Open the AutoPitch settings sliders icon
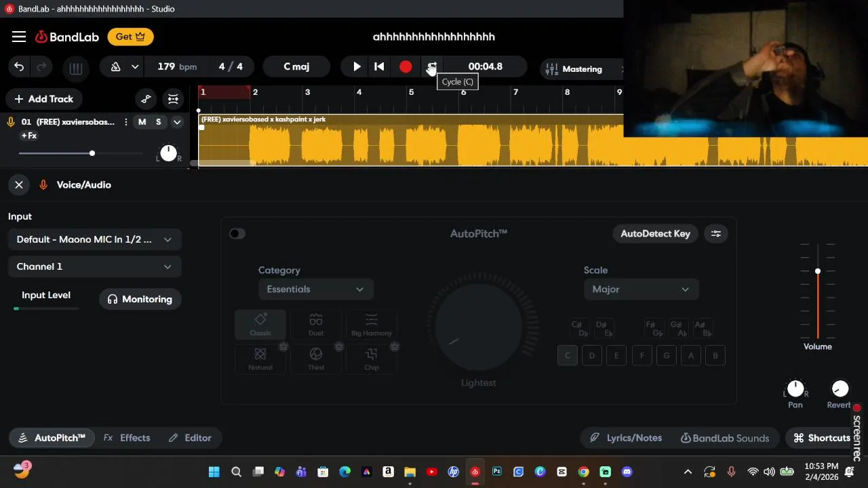This screenshot has width=868, height=488. coord(716,234)
